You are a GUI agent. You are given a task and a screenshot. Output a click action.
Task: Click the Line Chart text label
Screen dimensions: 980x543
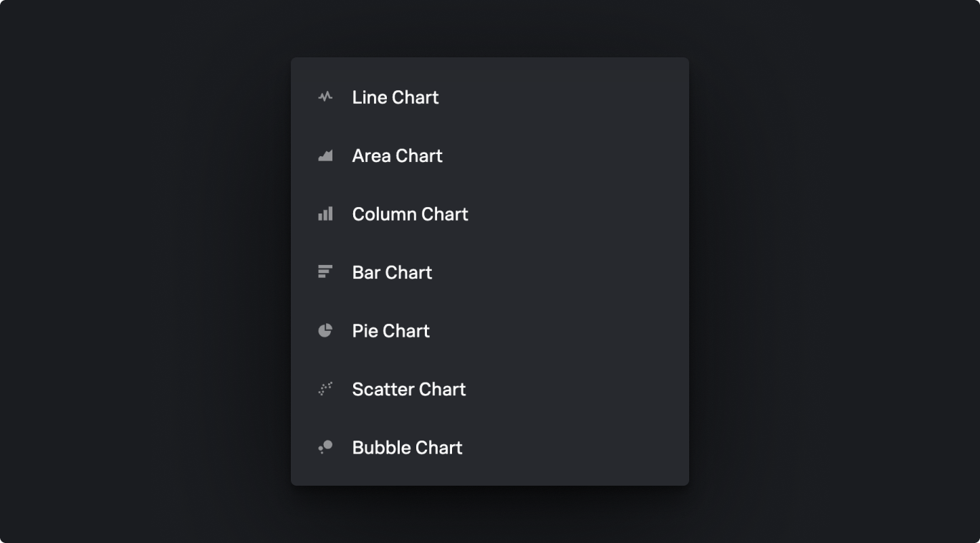coord(395,97)
